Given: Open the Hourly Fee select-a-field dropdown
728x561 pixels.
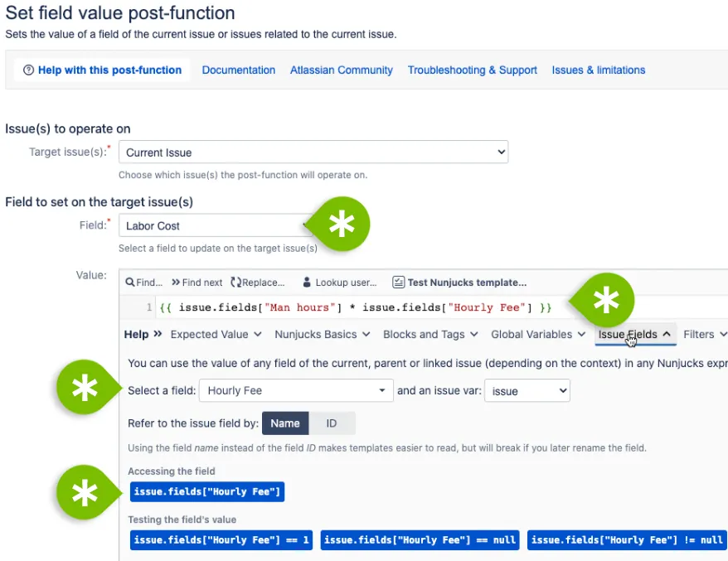Looking at the screenshot, I should pos(296,390).
